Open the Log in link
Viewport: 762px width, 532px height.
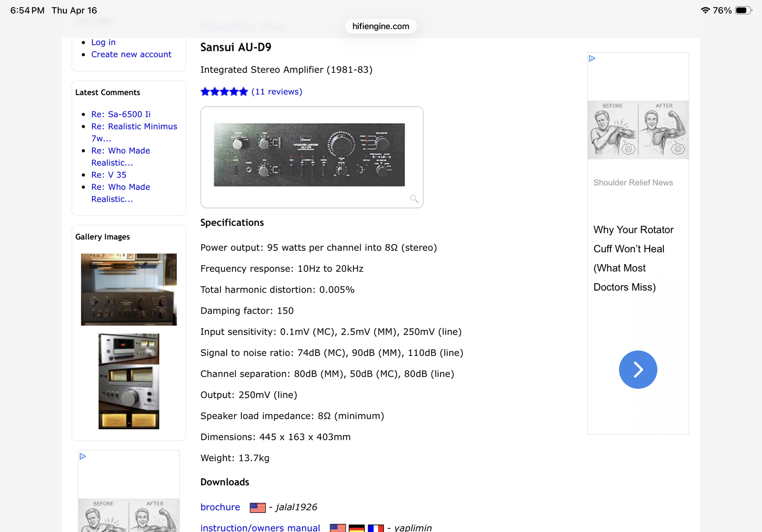(103, 42)
